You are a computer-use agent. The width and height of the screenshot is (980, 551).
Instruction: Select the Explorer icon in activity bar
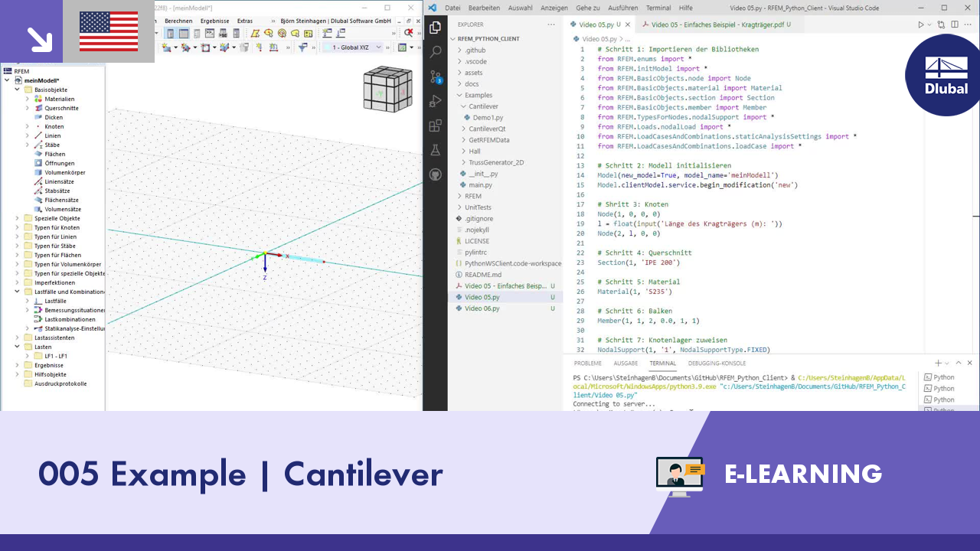pos(435,26)
